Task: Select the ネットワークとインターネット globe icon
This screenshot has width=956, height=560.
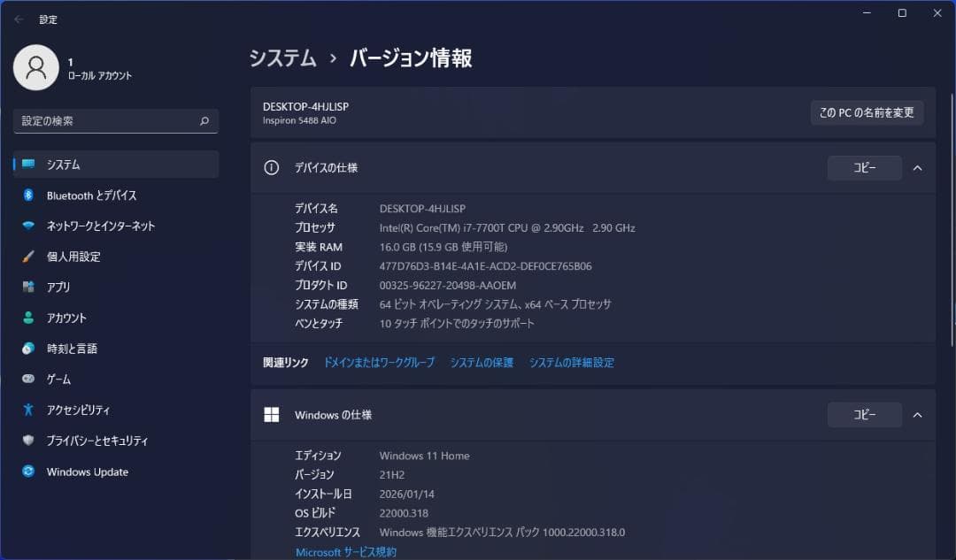Action: [27, 226]
